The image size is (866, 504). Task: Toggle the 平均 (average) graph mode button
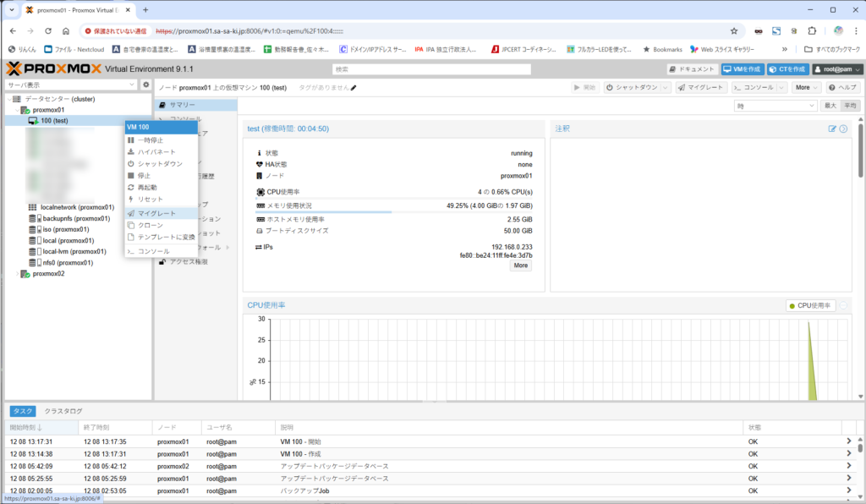[850, 106]
